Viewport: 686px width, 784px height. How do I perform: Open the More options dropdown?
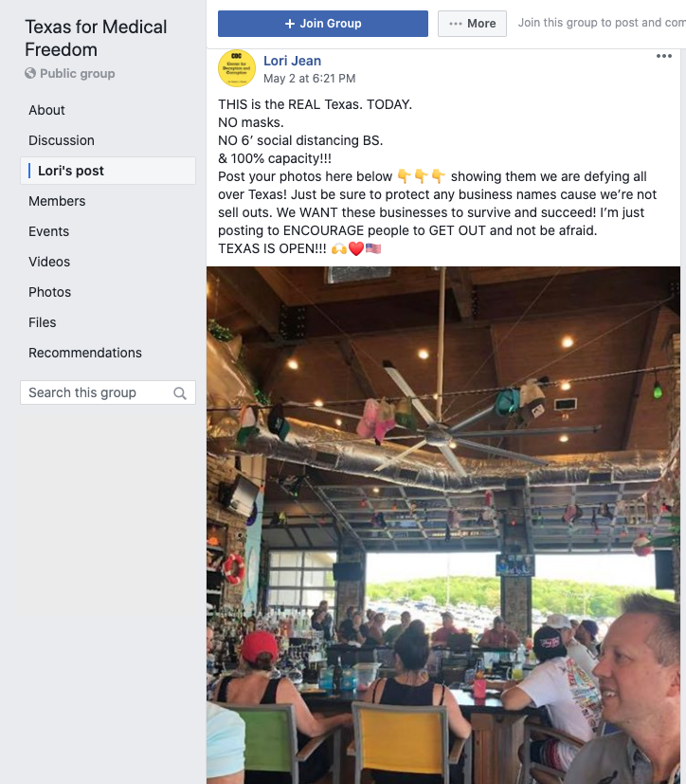[x=472, y=24]
